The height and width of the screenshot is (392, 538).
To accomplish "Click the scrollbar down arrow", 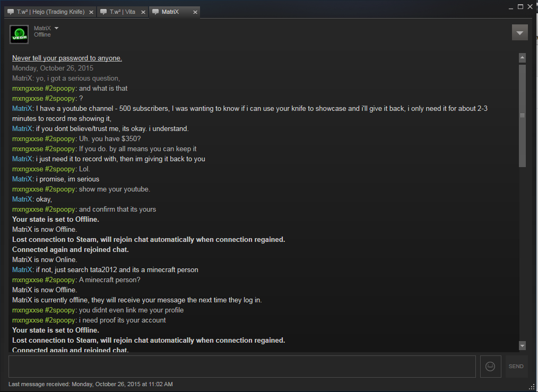I will tap(522, 346).
